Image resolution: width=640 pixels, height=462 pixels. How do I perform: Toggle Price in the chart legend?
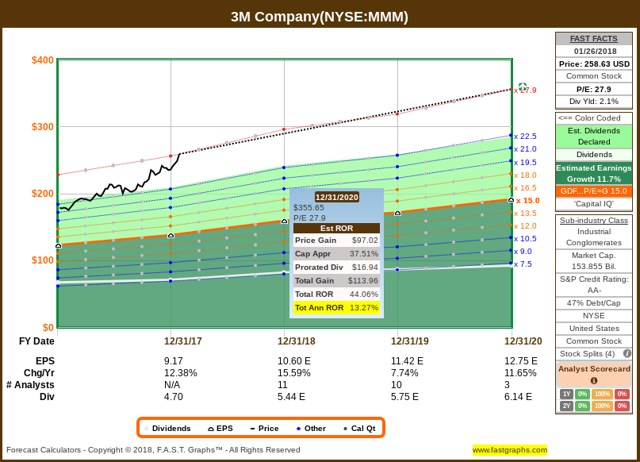264,428
